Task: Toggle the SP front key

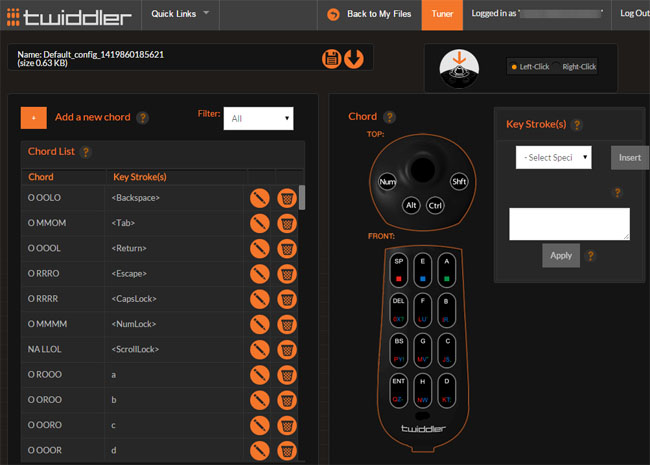Action: coord(399,270)
